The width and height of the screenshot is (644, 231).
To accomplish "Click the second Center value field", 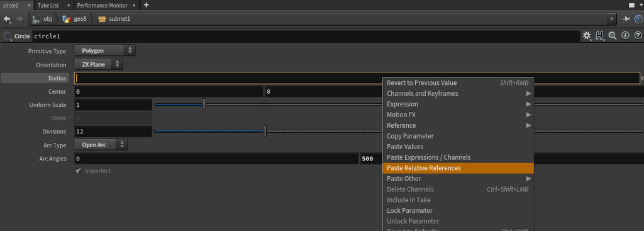I will coord(324,92).
